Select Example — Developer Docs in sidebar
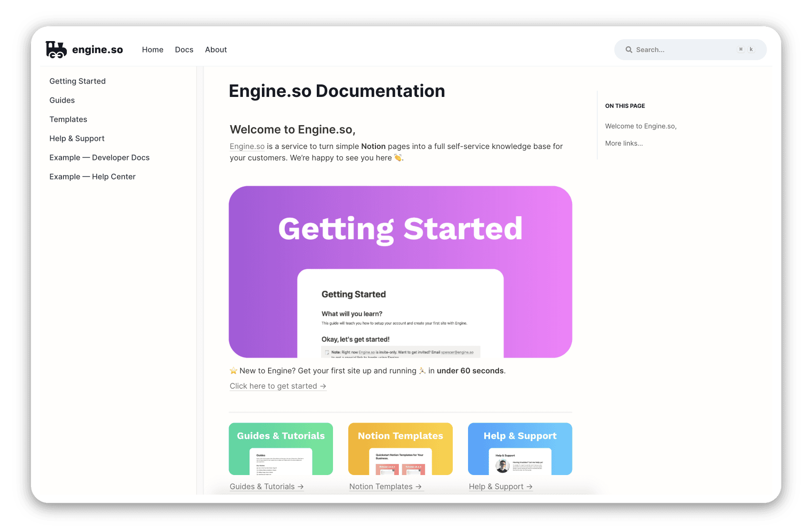Image resolution: width=812 pixels, height=529 pixels. pos(99,158)
